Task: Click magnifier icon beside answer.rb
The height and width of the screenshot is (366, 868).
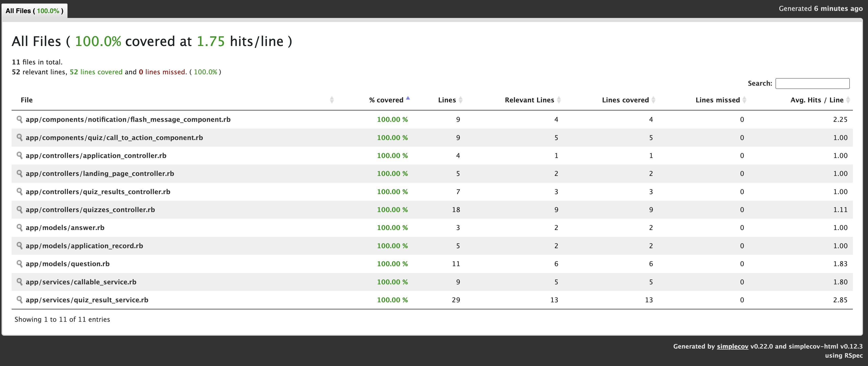Action: coord(19,227)
